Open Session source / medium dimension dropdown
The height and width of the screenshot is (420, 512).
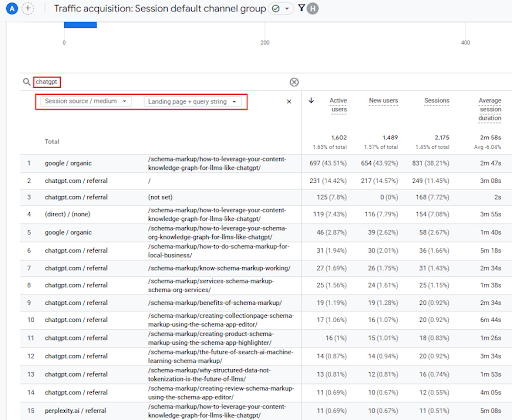pos(86,101)
